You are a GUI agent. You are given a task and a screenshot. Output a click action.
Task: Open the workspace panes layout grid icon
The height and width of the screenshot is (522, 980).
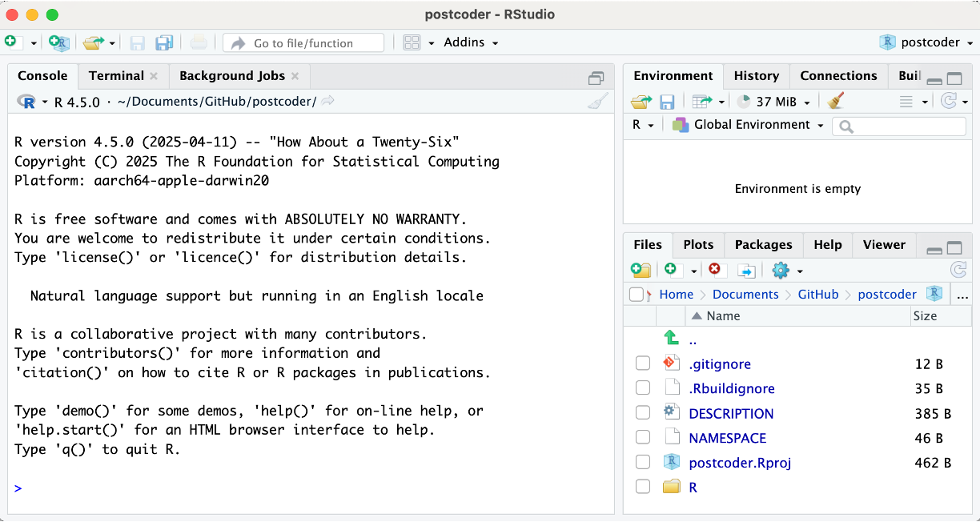point(412,42)
